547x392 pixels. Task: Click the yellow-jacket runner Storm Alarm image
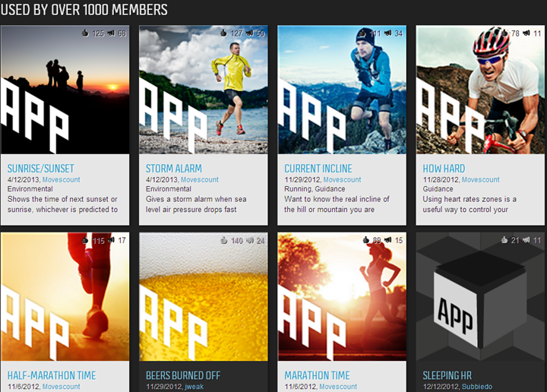pyautogui.click(x=204, y=90)
